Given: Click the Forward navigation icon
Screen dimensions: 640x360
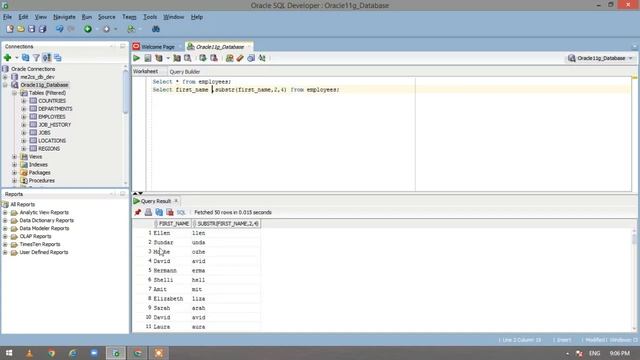Looking at the screenshot, I should tap(107, 29).
